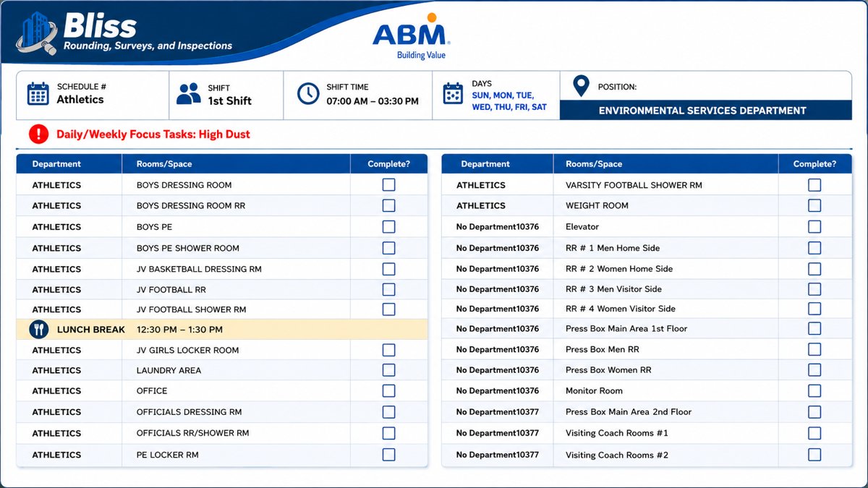
Task: Mark VARSITY FOOTBALL SHOWER RM complete
Action: (x=814, y=185)
